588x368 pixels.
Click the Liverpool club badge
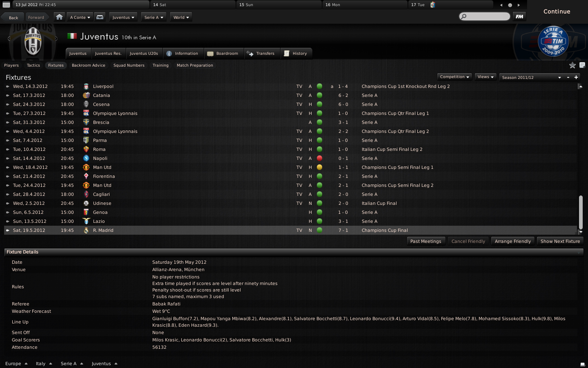[x=86, y=86]
